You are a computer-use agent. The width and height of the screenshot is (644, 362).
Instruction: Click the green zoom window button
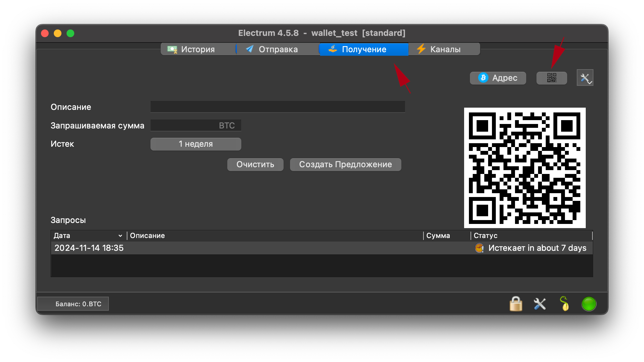pyautogui.click(x=70, y=33)
